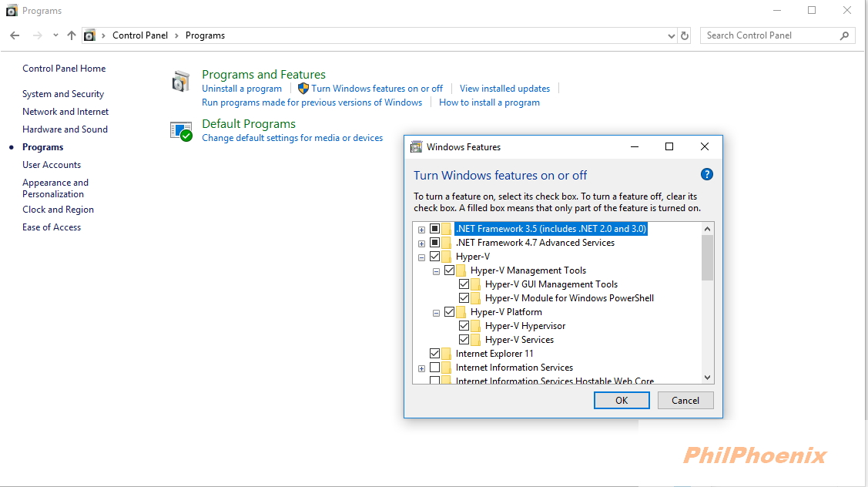Click the features list scrollbar thumb
The image size is (868, 487).
click(708, 257)
